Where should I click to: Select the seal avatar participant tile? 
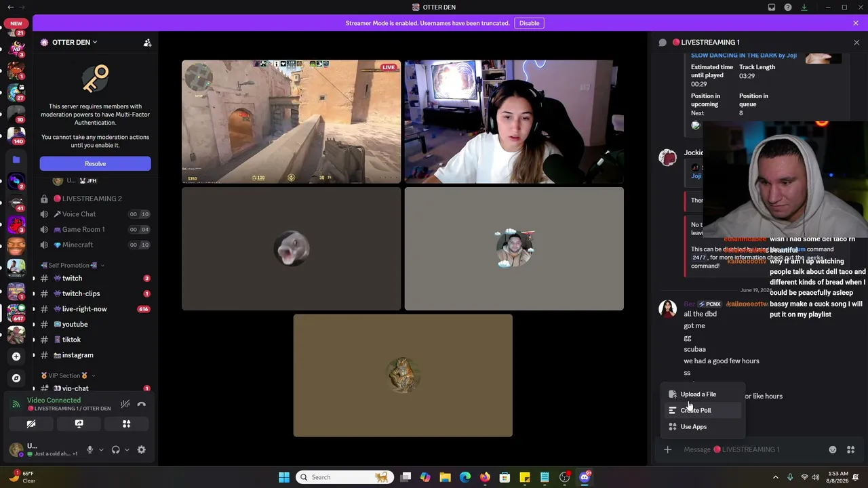pyautogui.click(x=291, y=249)
